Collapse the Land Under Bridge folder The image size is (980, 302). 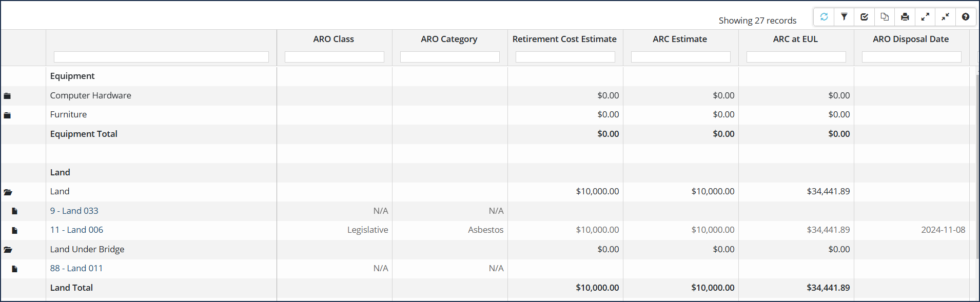(x=8, y=250)
